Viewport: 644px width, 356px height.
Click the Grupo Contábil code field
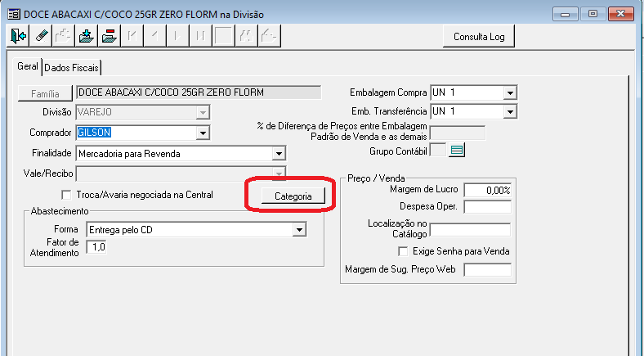438,151
